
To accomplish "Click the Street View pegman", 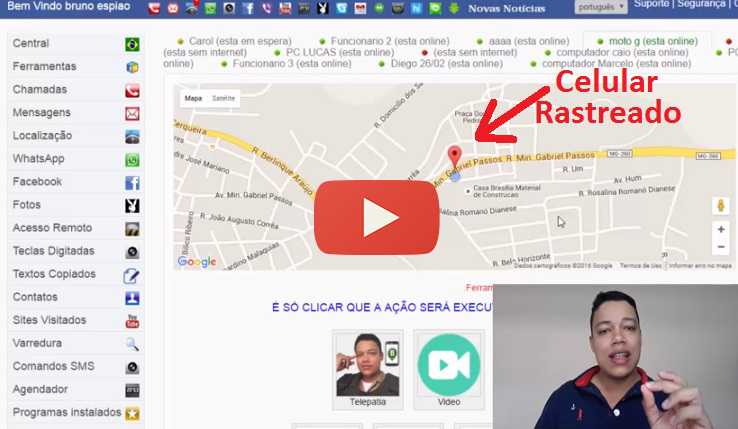I will point(720,205).
